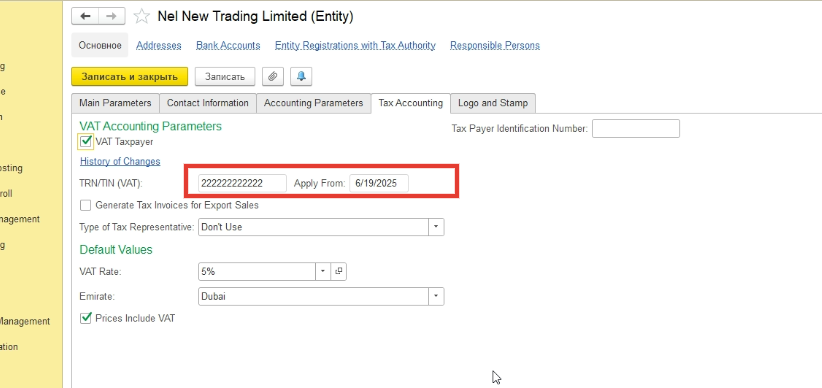
Task: Expand the Emirate dropdown list
Action: tap(436, 296)
